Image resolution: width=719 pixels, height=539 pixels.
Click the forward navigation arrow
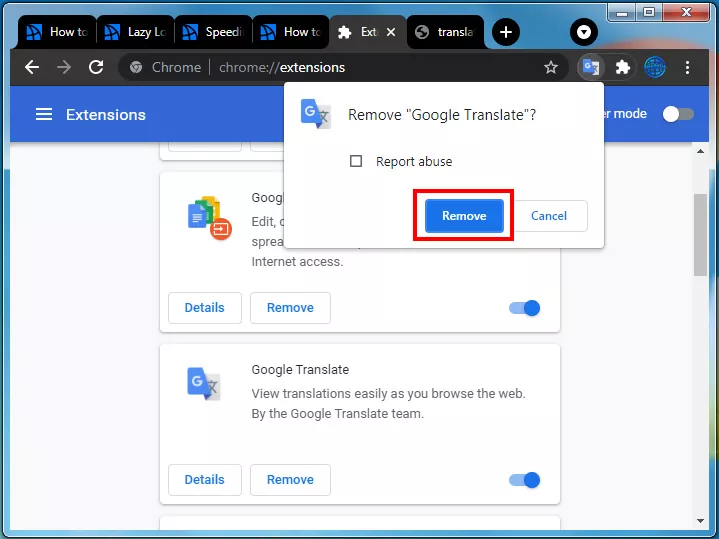pyautogui.click(x=64, y=67)
